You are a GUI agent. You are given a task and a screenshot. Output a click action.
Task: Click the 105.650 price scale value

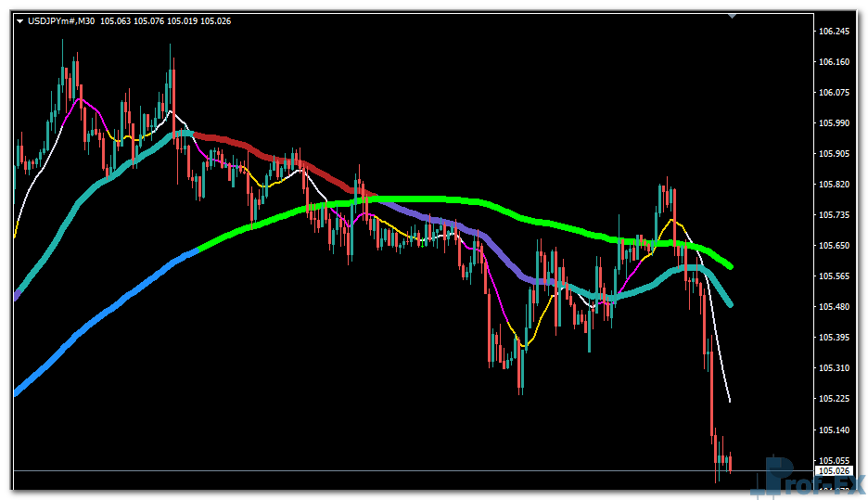(835, 246)
